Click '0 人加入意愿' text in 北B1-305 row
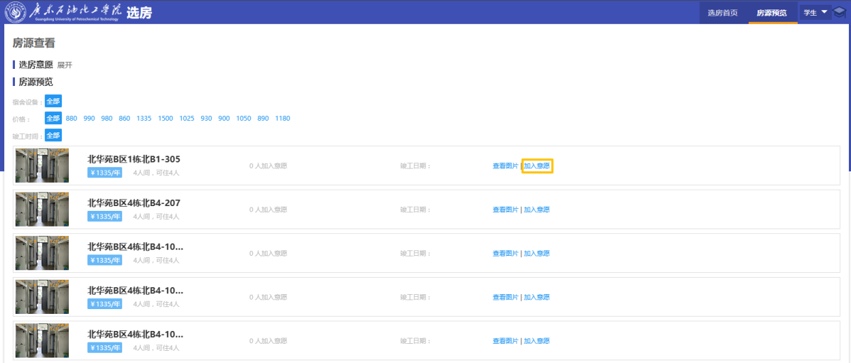The height and width of the screenshot is (363, 851). (x=268, y=166)
